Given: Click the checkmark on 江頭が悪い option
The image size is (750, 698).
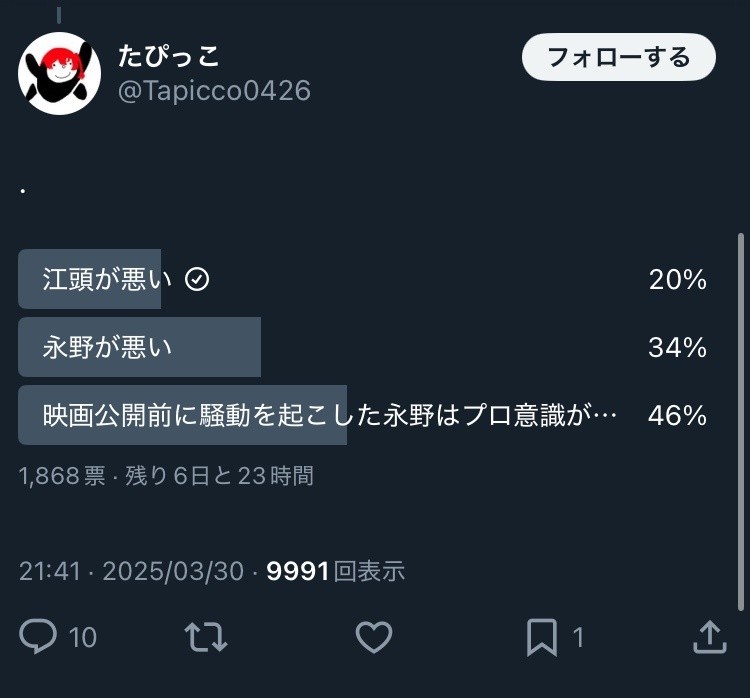Looking at the screenshot, I should (x=198, y=280).
